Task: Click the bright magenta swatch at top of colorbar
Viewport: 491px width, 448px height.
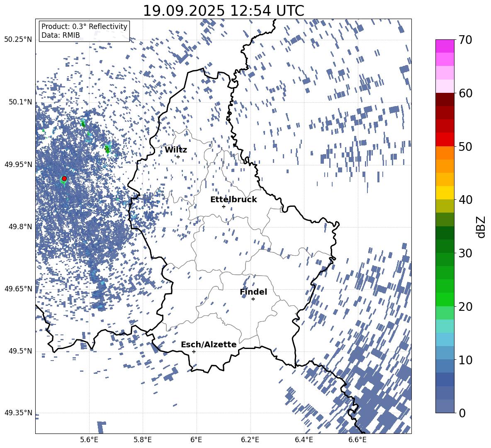Action: point(445,46)
